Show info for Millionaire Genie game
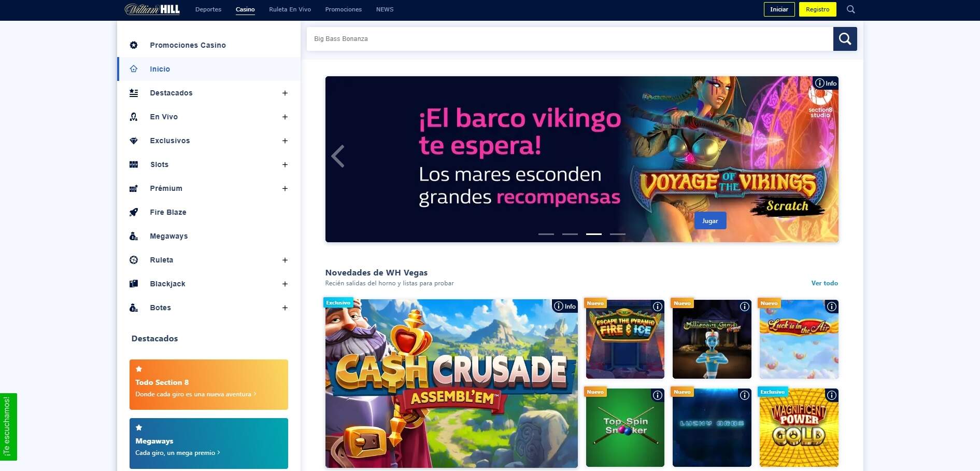The width and height of the screenshot is (980, 471). [x=745, y=307]
